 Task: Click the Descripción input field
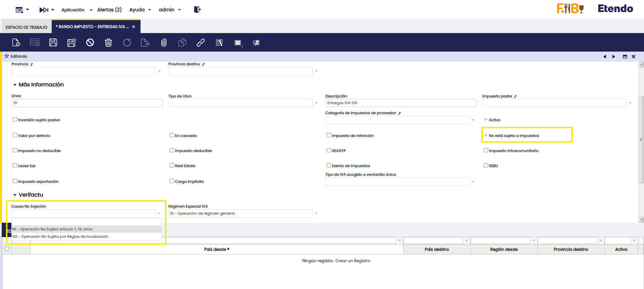click(x=400, y=103)
